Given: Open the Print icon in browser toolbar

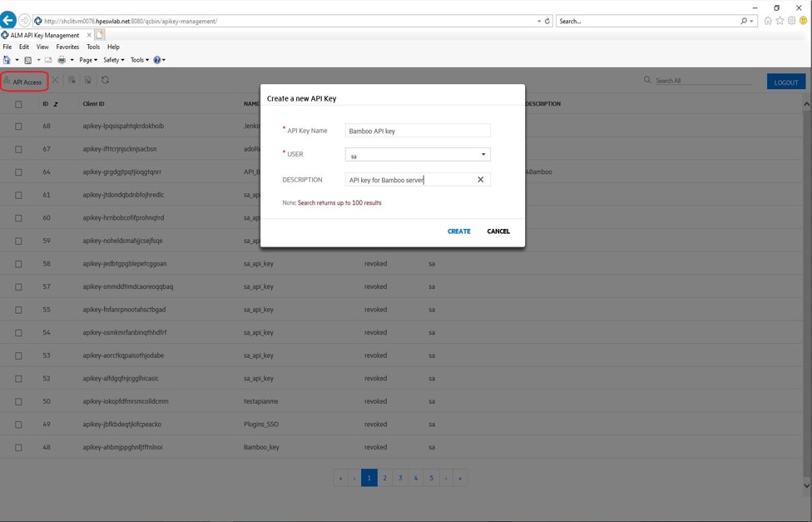Looking at the screenshot, I should pyautogui.click(x=62, y=59).
